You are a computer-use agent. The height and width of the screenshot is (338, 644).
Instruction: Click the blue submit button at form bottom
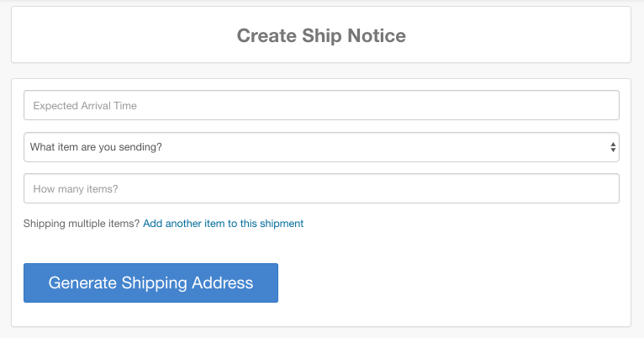150,283
